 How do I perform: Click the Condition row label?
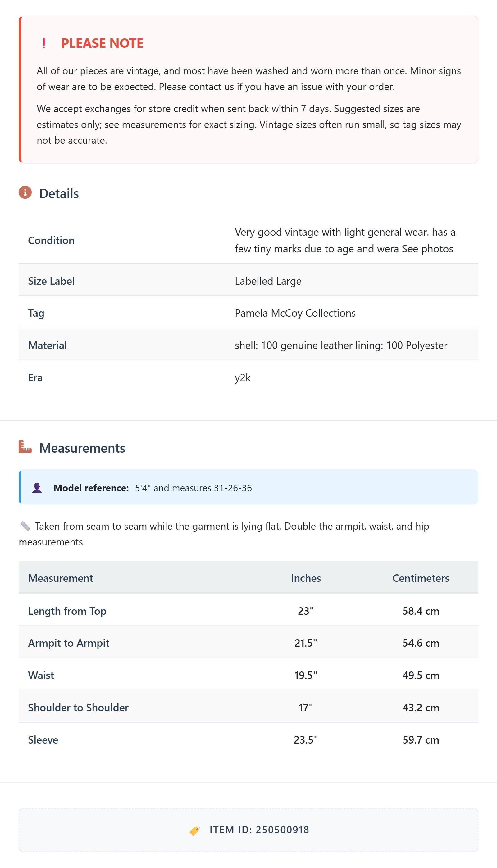(51, 241)
